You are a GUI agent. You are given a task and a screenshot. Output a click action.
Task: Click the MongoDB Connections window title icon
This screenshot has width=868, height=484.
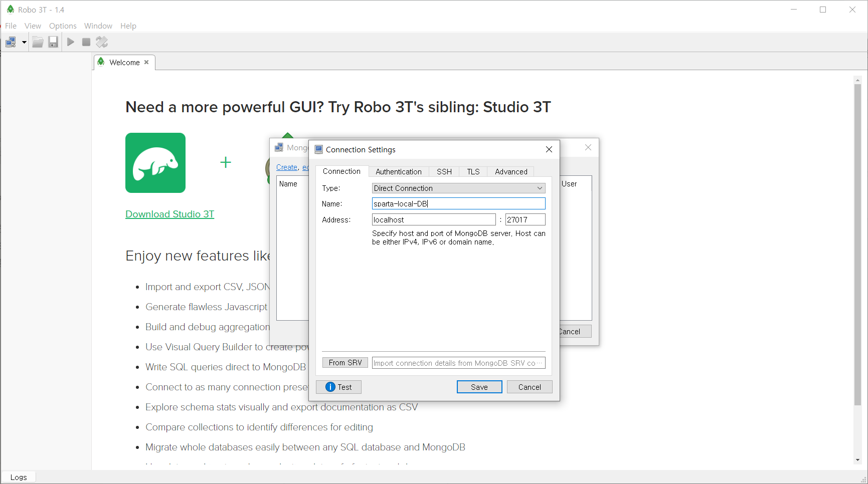click(x=279, y=147)
